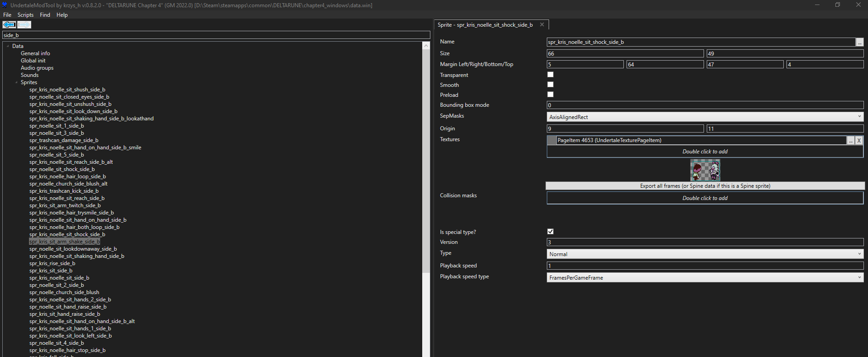Select spr_noelle_church_side_blush
The height and width of the screenshot is (357, 868).
point(64,292)
